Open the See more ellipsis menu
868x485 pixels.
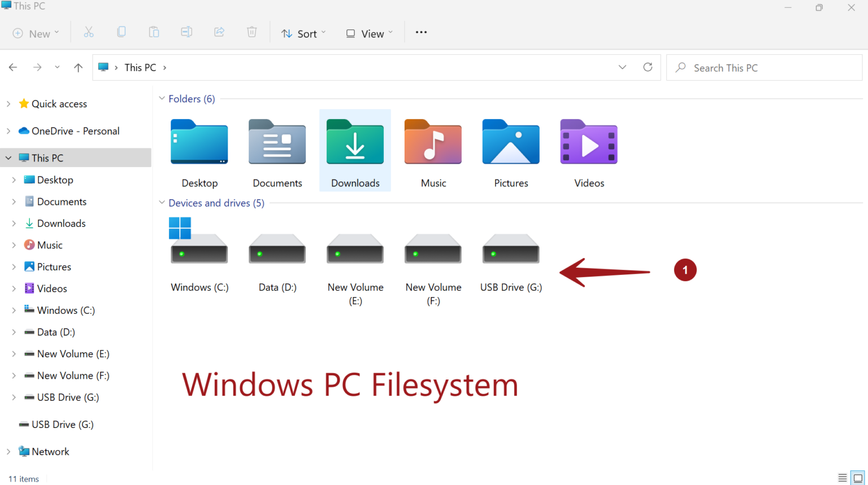pos(420,33)
